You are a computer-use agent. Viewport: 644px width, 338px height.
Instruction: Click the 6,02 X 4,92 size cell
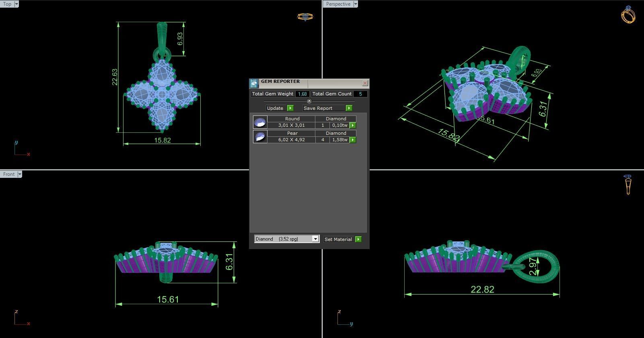coord(291,140)
